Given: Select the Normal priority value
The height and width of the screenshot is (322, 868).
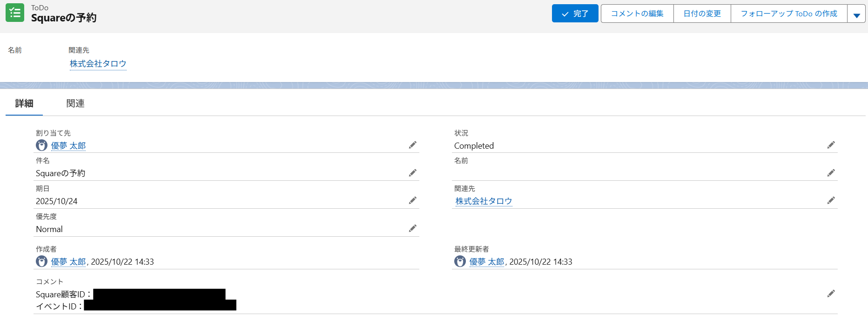Looking at the screenshot, I should coord(49,229).
